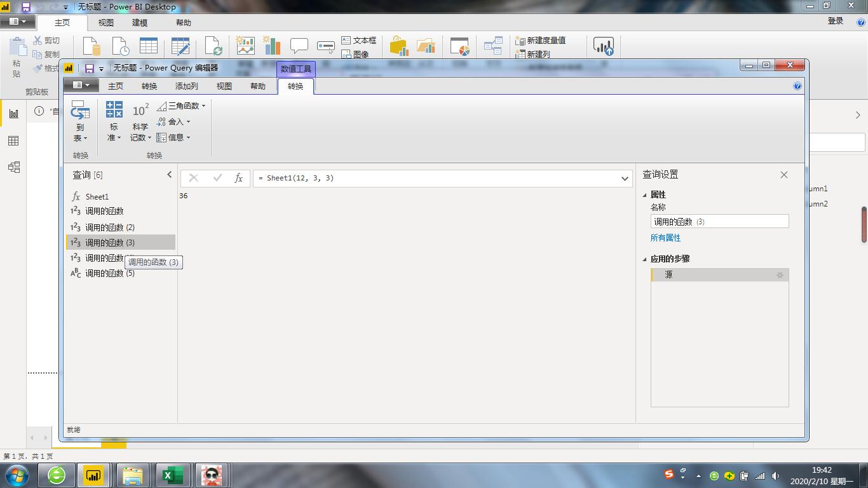Open the Scientific (科学记数) menu
The image size is (868, 488).
click(x=140, y=121)
